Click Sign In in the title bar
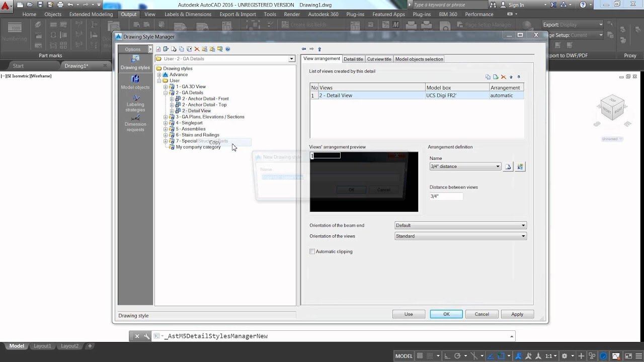This screenshot has width=644, height=362. (x=516, y=5)
